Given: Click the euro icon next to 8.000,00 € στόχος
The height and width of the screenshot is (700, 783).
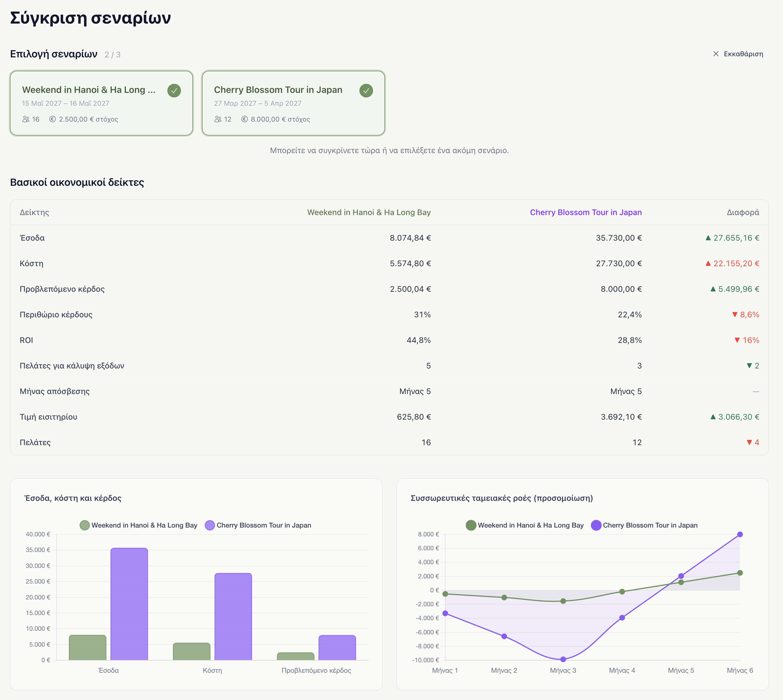Looking at the screenshot, I should [x=245, y=119].
